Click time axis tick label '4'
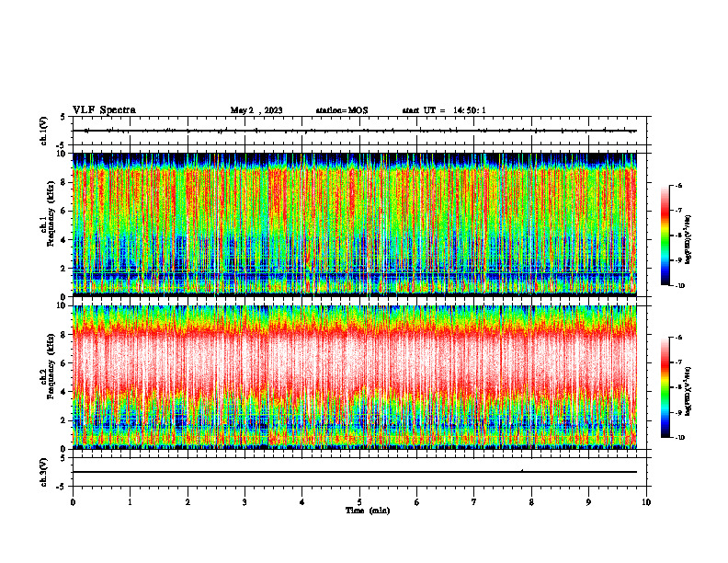Screen dimensions: 728x563 302,502
